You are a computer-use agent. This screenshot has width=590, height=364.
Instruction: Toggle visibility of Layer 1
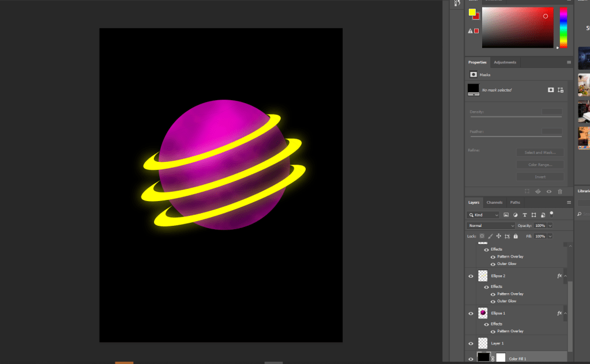click(471, 343)
